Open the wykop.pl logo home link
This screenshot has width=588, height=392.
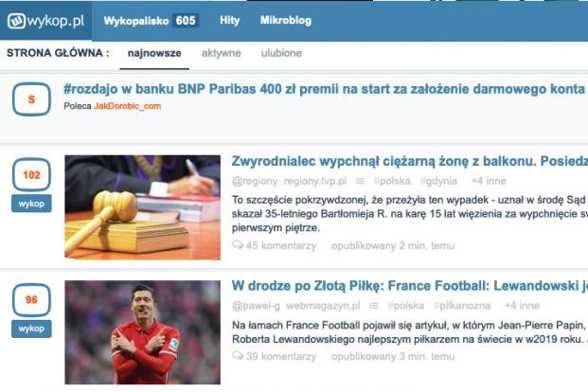click(x=45, y=21)
